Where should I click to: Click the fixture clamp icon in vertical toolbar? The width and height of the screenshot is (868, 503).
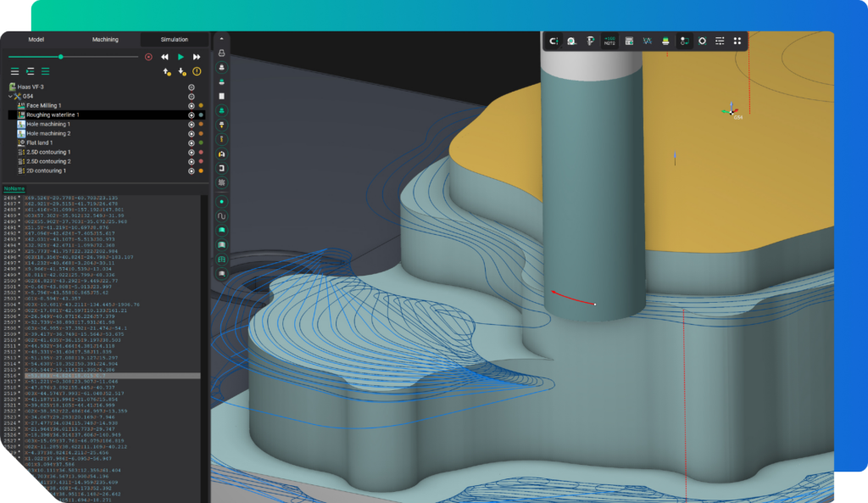pos(221,154)
